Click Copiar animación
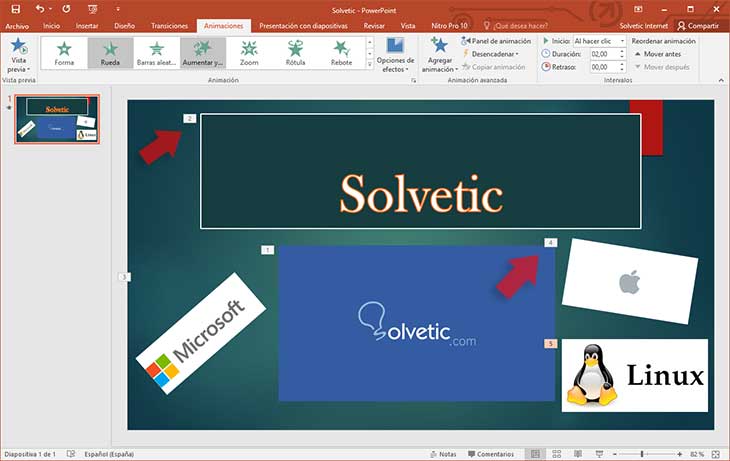Screen dimensions: 730x461 493,67
